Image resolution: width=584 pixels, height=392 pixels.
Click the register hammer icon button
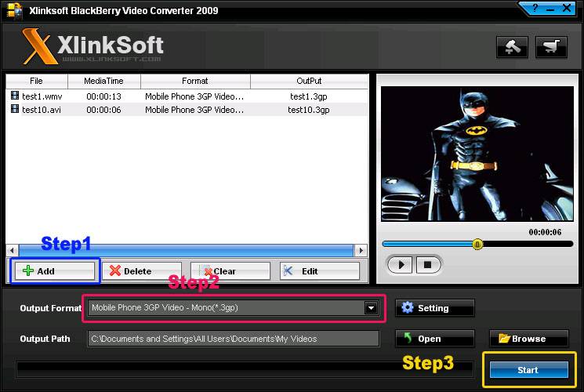point(512,47)
